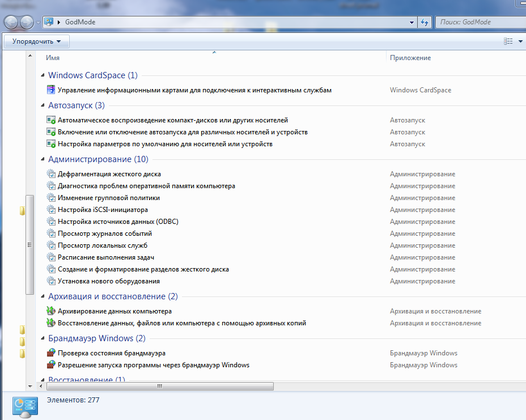Collapse the Брандмауэр Windows (2) group
Screen dimensions: 526x420
[43, 338]
